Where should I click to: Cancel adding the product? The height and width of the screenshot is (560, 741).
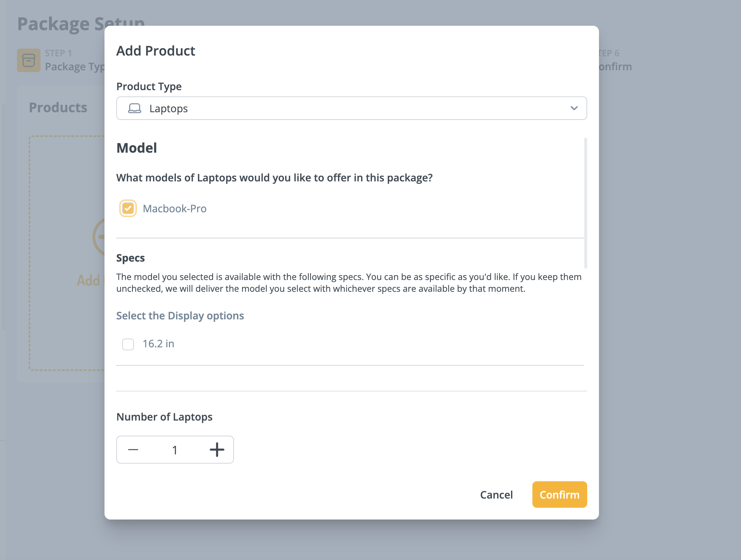[x=496, y=495]
